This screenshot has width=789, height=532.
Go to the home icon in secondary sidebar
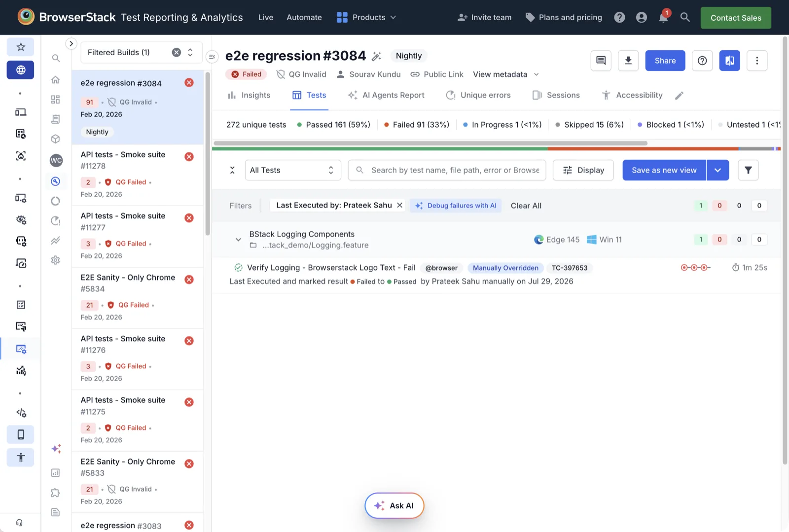click(56, 80)
